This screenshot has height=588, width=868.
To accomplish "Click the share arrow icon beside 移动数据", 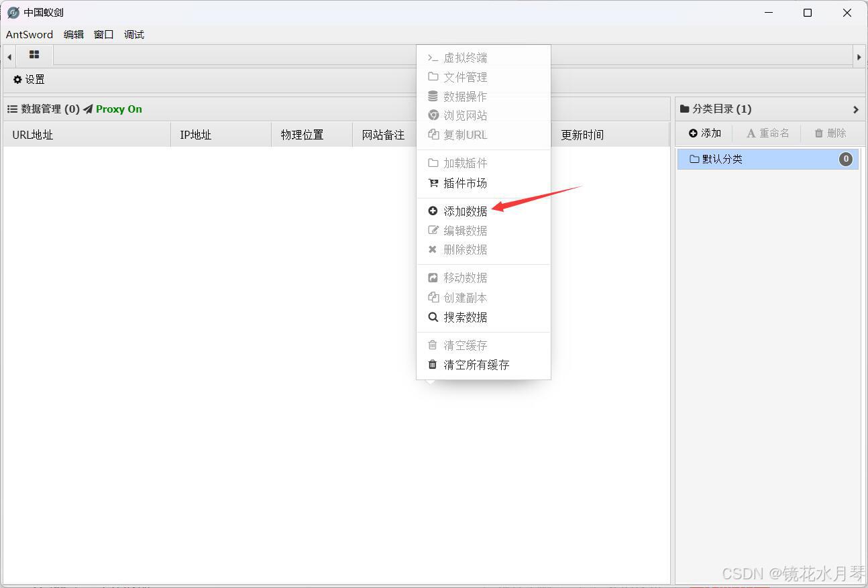I will click(x=433, y=278).
